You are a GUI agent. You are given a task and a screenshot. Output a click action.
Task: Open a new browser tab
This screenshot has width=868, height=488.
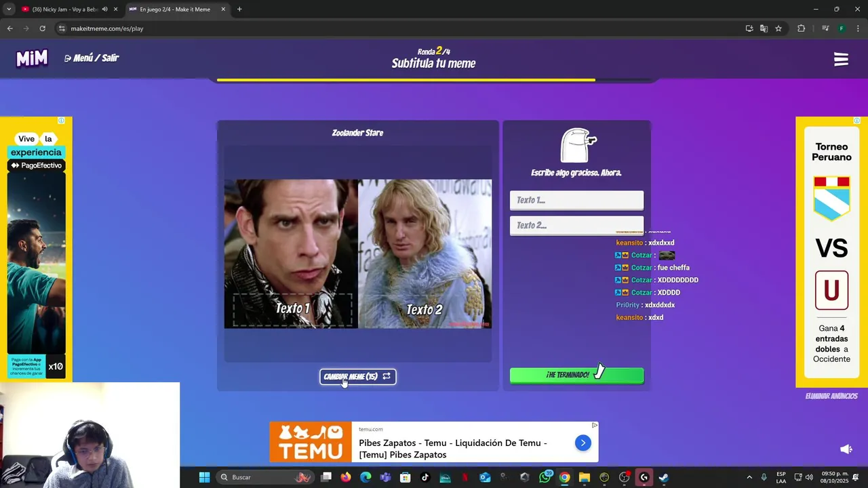click(239, 9)
